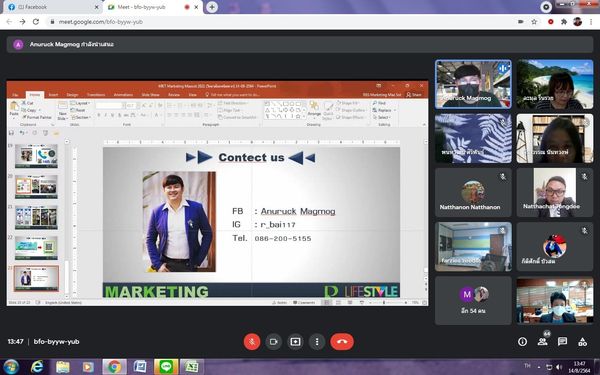Open the Windows Start menu
The height and width of the screenshot is (375, 600).
[11, 367]
